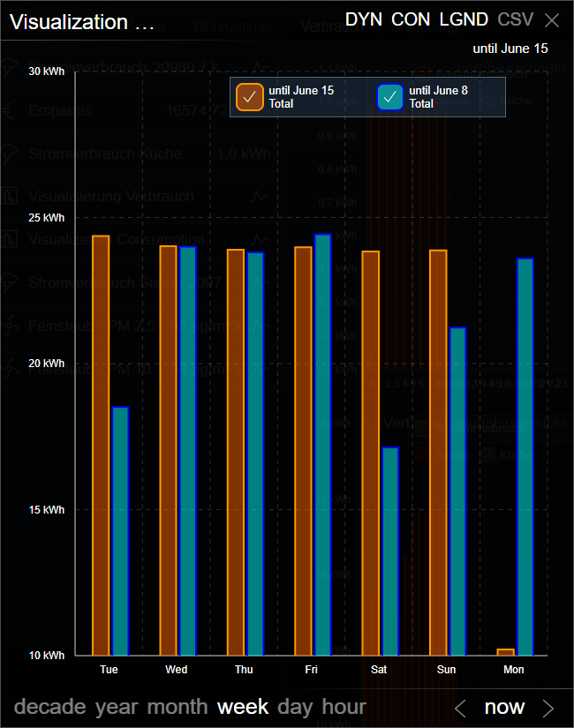Change the view to day range

[296, 707]
